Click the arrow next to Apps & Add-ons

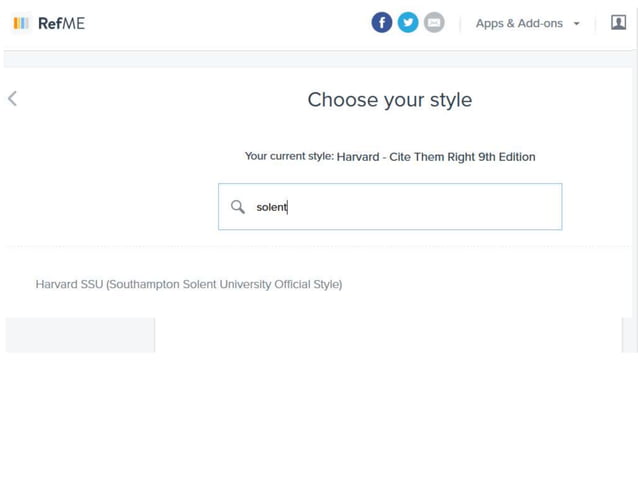click(x=577, y=24)
